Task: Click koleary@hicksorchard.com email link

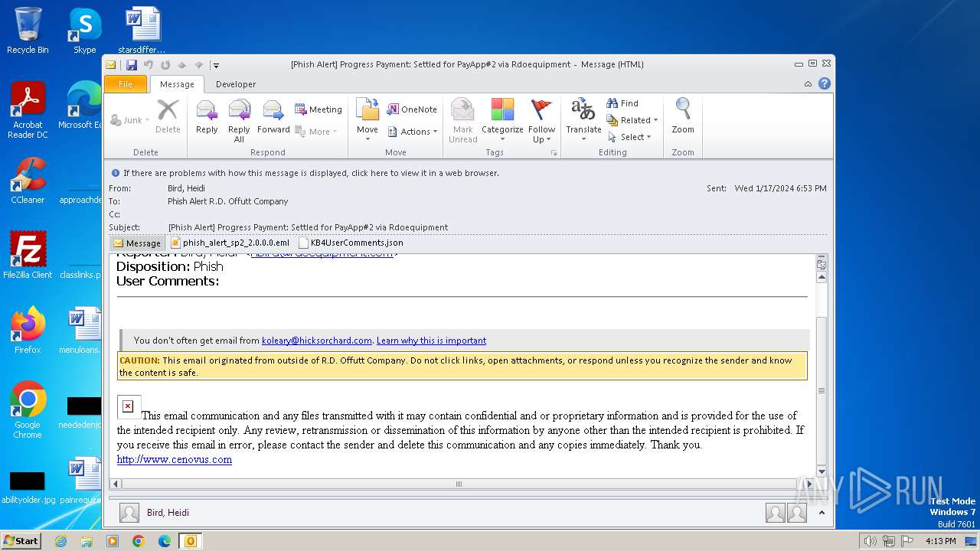Action: [317, 341]
